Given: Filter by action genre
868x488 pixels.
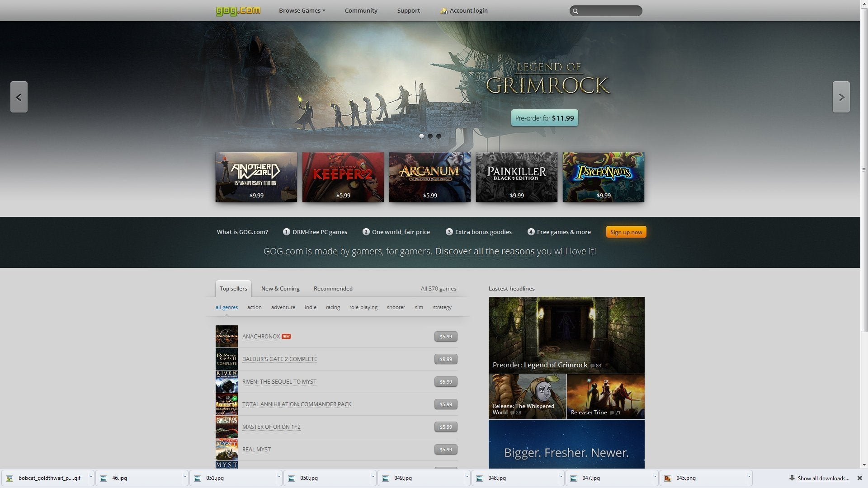Looking at the screenshot, I should tap(254, 307).
